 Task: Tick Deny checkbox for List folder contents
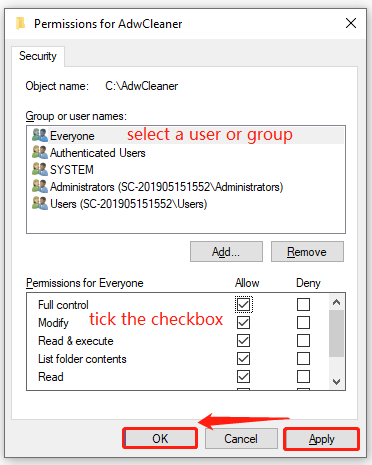point(303,358)
